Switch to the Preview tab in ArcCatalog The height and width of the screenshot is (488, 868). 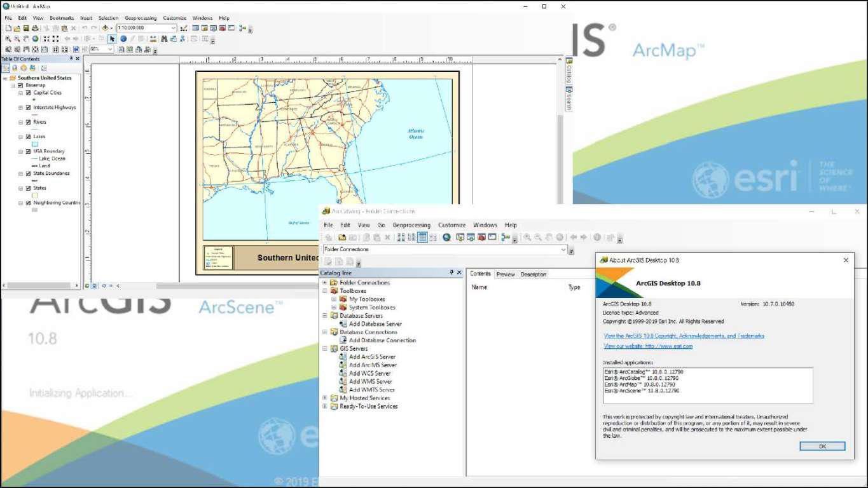(506, 274)
